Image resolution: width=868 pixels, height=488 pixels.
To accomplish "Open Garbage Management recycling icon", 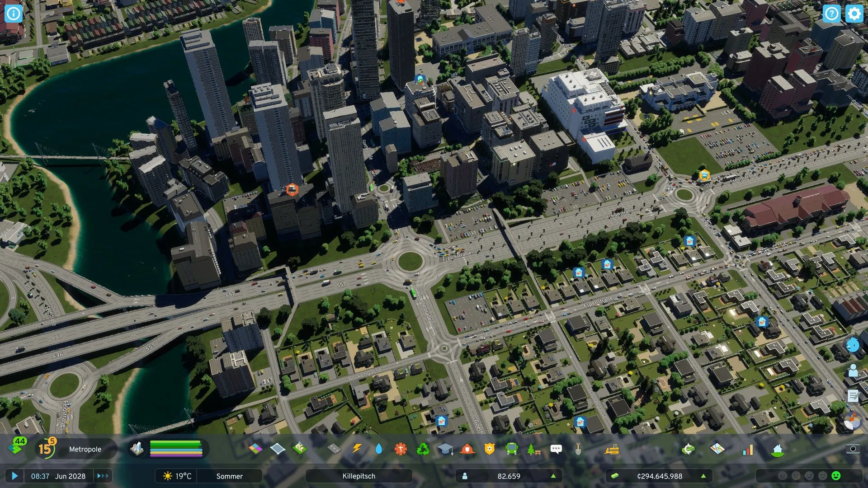I will click(423, 449).
